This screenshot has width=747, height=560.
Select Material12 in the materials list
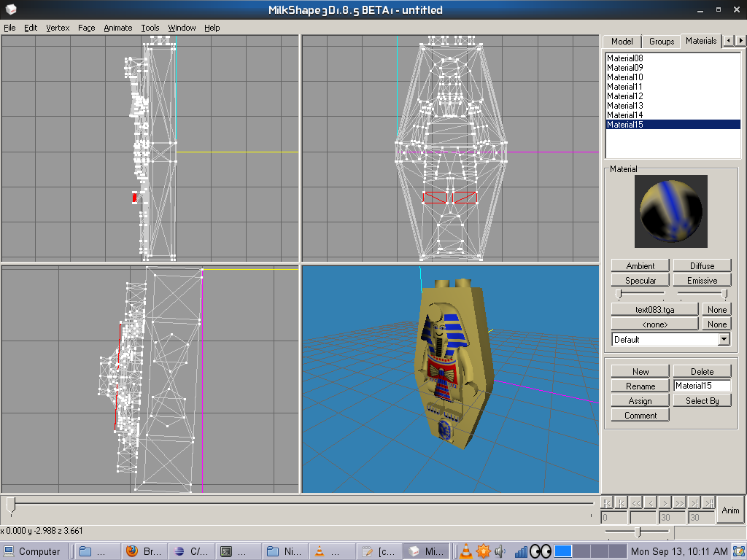click(x=625, y=96)
